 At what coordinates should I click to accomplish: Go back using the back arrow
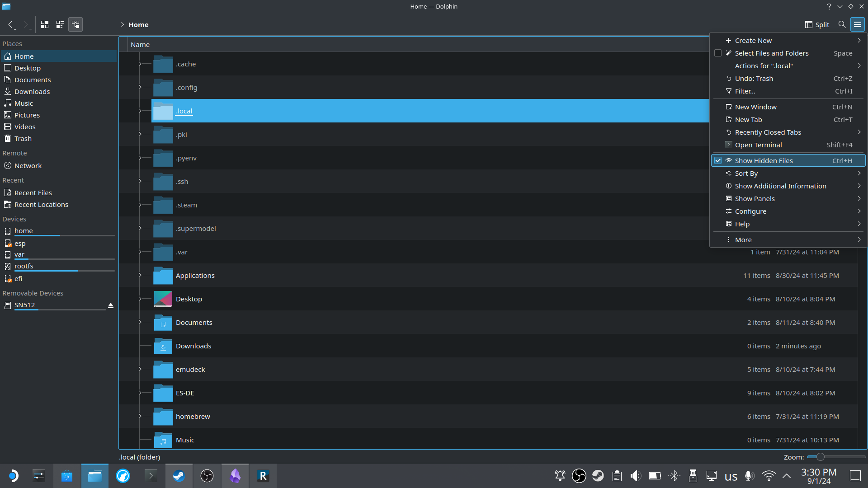(x=10, y=24)
